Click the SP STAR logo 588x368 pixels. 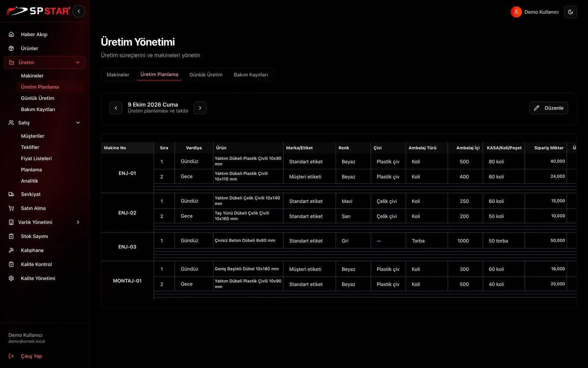click(38, 11)
